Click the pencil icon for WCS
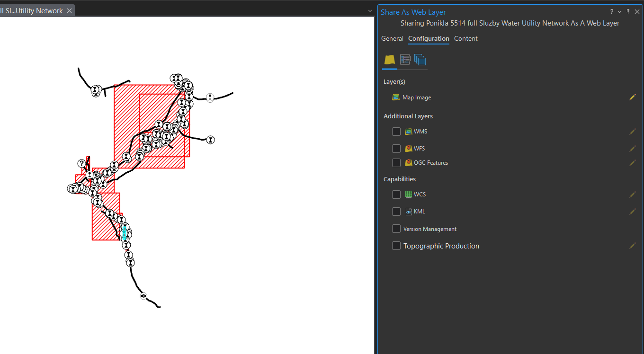644x354 pixels. (x=633, y=195)
